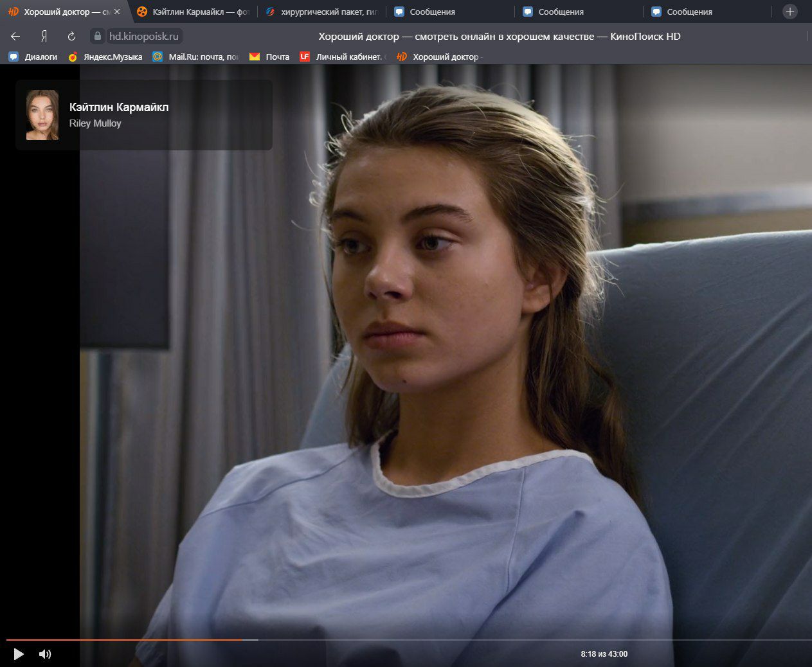
Task: Open the Хороший доктор bookmark
Action: (438, 57)
